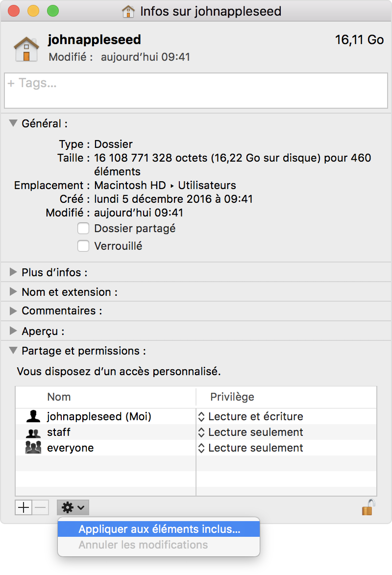
Task: Choose Appliquer aux éléments inclus menu item
Action: coord(159,529)
